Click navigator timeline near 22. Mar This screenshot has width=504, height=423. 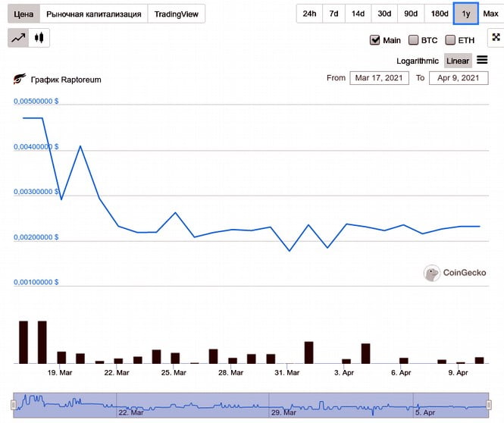pyautogui.click(x=131, y=412)
